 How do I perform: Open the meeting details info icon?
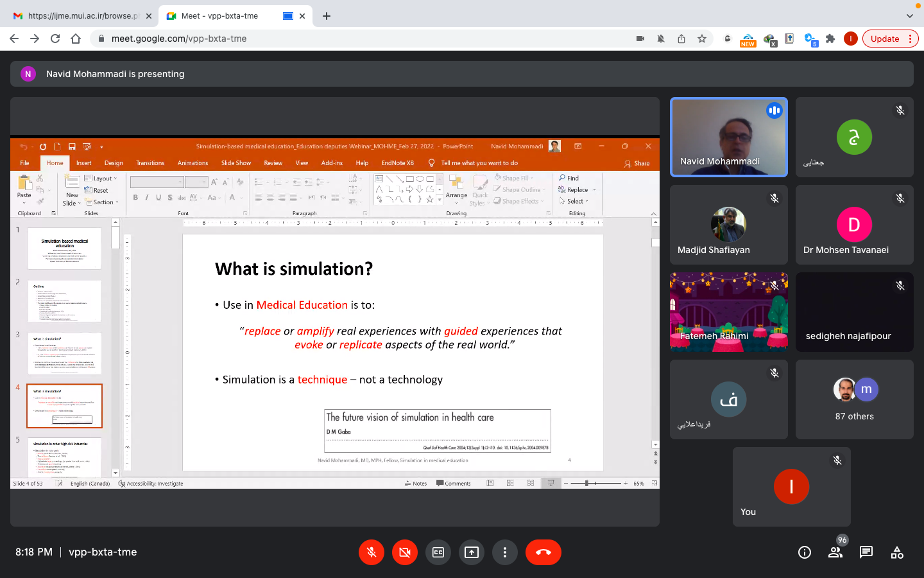(x=804, y=552)
